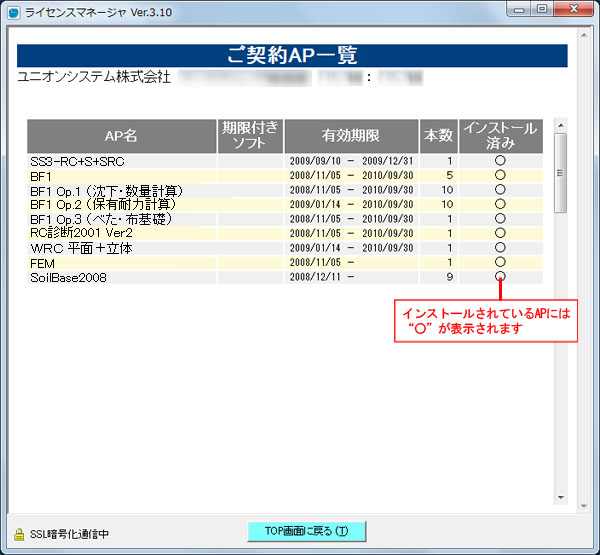
Task: Click installed circle mark for RC診断2001 Ver2
Action: (501, 233)
